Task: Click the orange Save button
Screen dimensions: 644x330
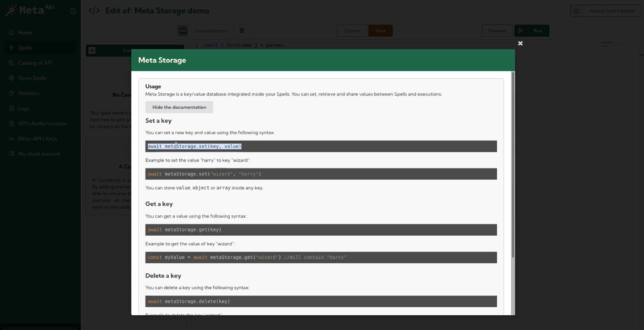Action: [380, 31]
